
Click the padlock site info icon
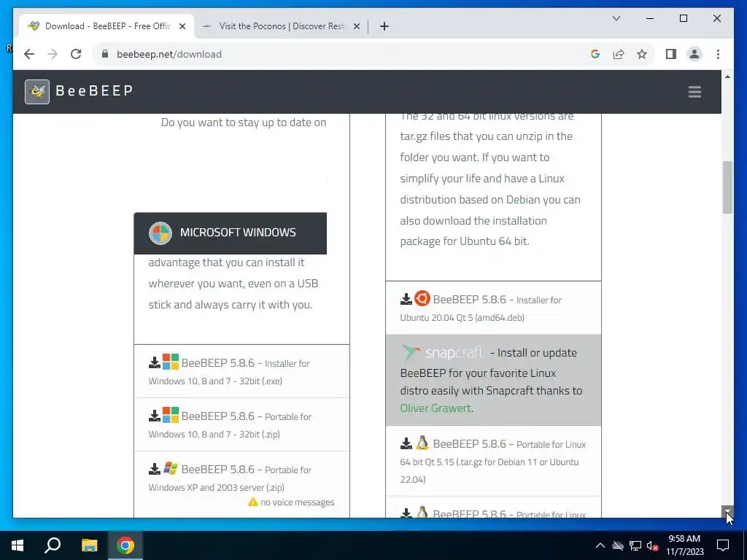tap(105, 54)
